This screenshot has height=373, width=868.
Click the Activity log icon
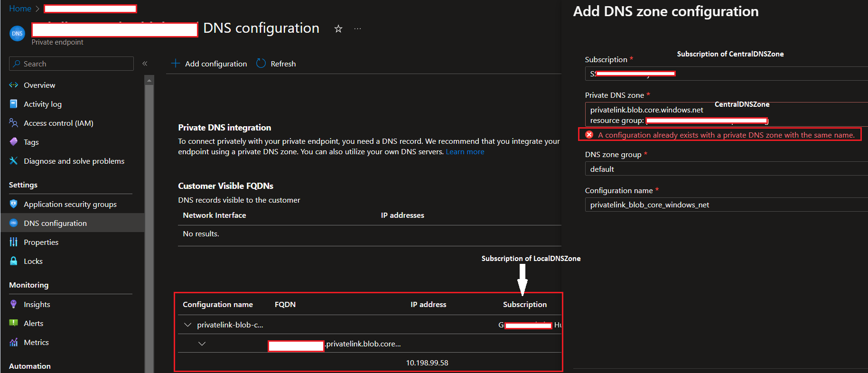tap(14, 104)
